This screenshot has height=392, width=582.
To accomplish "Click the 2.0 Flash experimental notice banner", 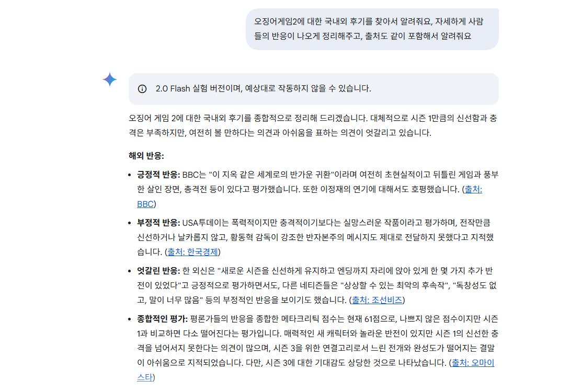I will pyautogui.click(x=314, y=89).
